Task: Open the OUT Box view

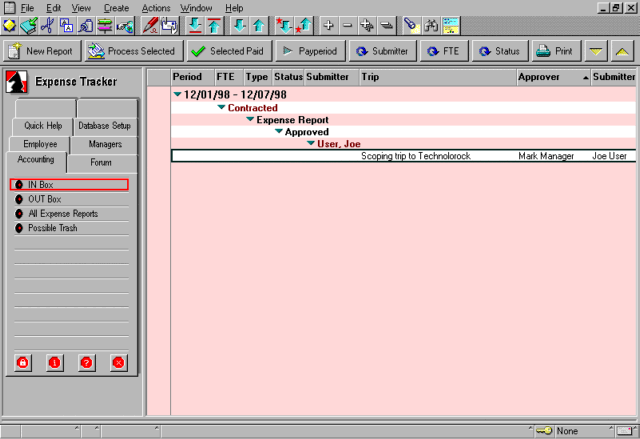Action: (44, 200)
